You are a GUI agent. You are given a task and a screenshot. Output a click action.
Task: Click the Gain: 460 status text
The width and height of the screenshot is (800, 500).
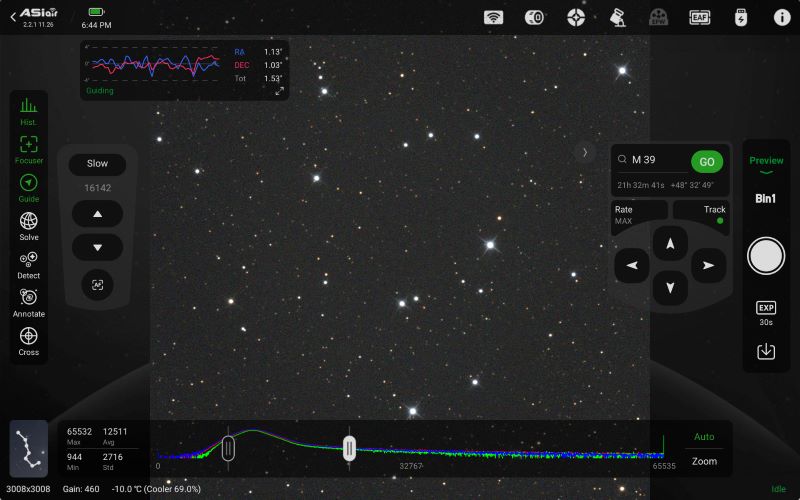pyautogui.click(x=81, y=489)
